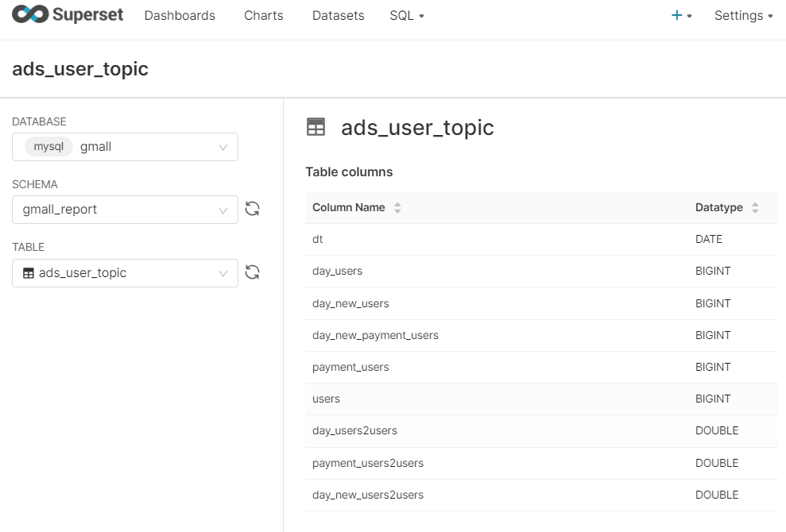Screen dimensions: 786x532
Task: Open the SQL menu
Action: pyautogui.click(x=407, y=16)
